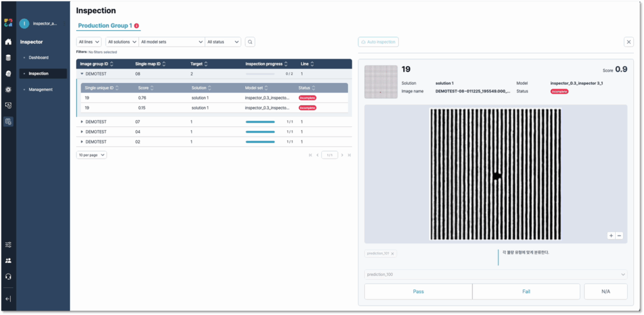Viewport: 644px width, 315px height.
Task: Switch to the Production Group 1 tab
Action: coord(105,26)
